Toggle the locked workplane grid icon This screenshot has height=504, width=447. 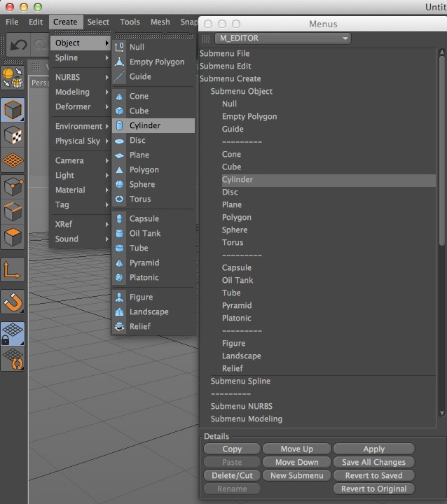pos(13,333)
